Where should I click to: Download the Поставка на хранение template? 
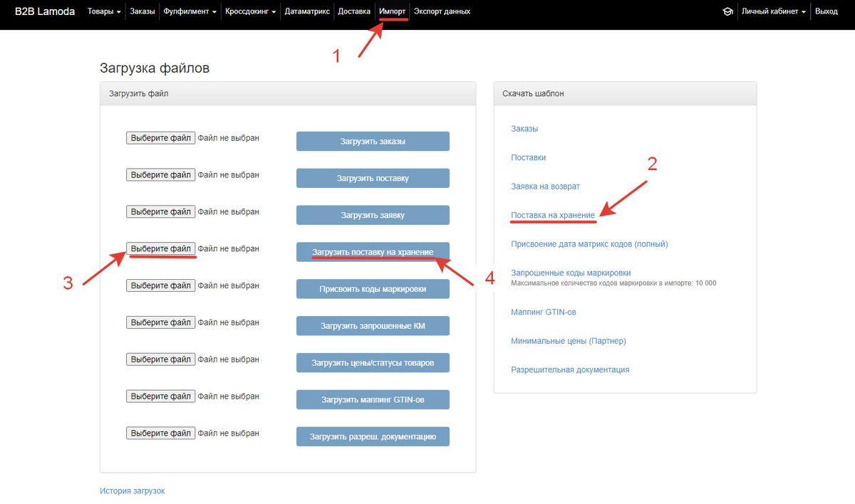(x=553, y=214)
